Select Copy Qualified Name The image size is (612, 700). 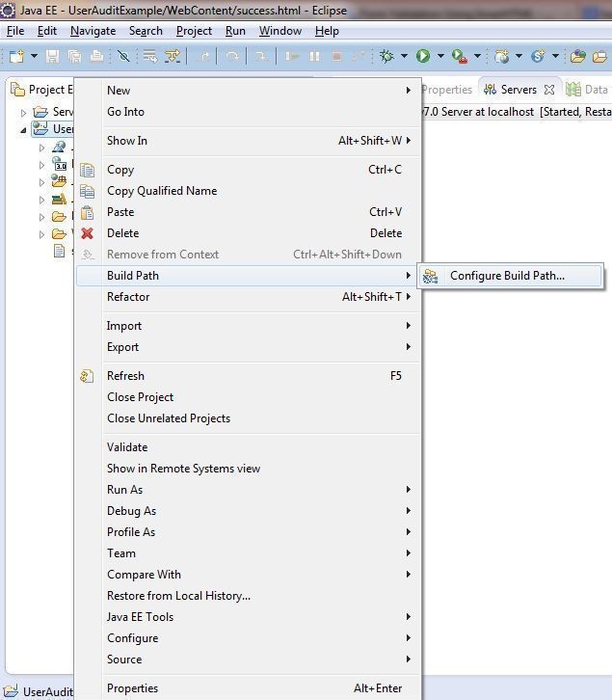coord(248,191)
